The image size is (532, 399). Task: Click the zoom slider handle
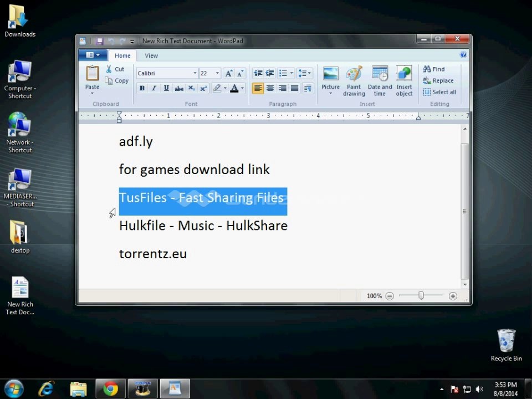pos(421,296)
